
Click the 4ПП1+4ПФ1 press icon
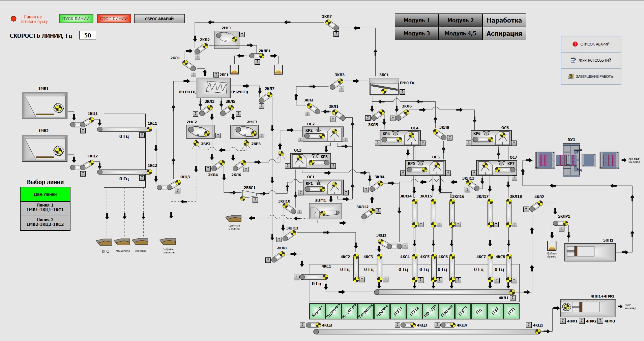click(587, 307)
